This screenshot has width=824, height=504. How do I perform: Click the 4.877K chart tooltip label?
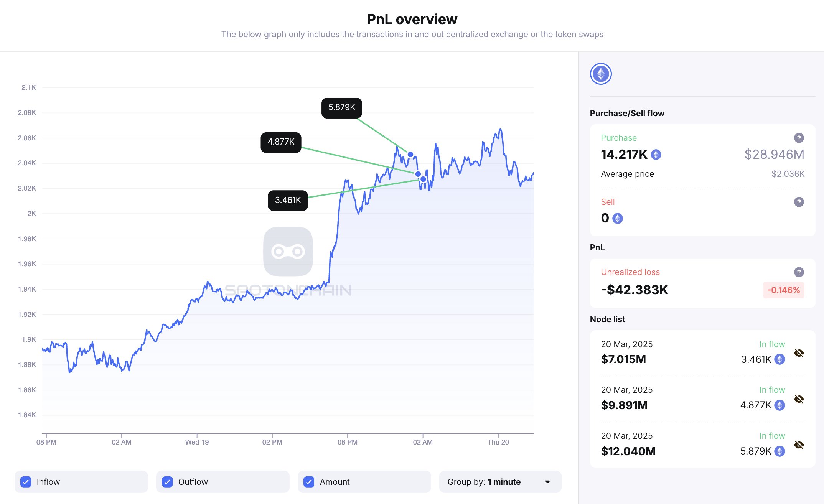tap(281, 142)
